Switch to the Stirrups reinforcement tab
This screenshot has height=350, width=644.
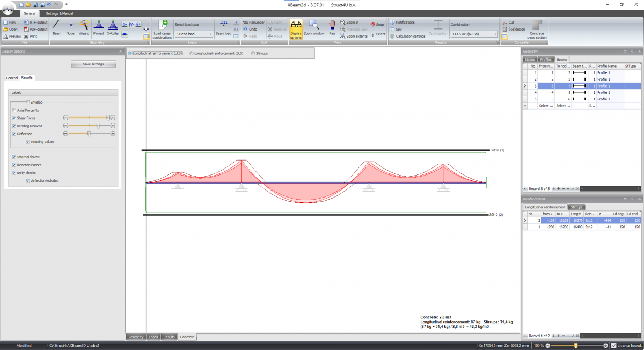tap(577, 207)
